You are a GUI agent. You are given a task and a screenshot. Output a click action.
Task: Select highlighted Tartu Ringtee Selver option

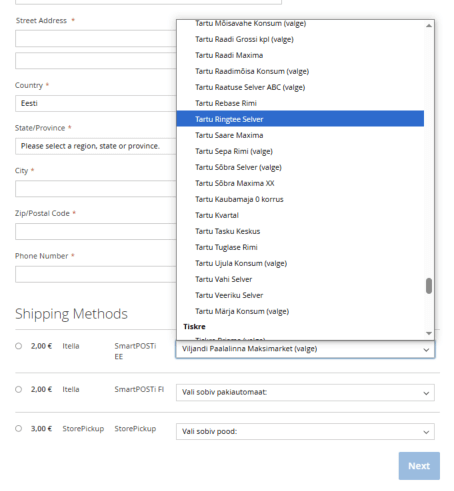click(300, 119)
